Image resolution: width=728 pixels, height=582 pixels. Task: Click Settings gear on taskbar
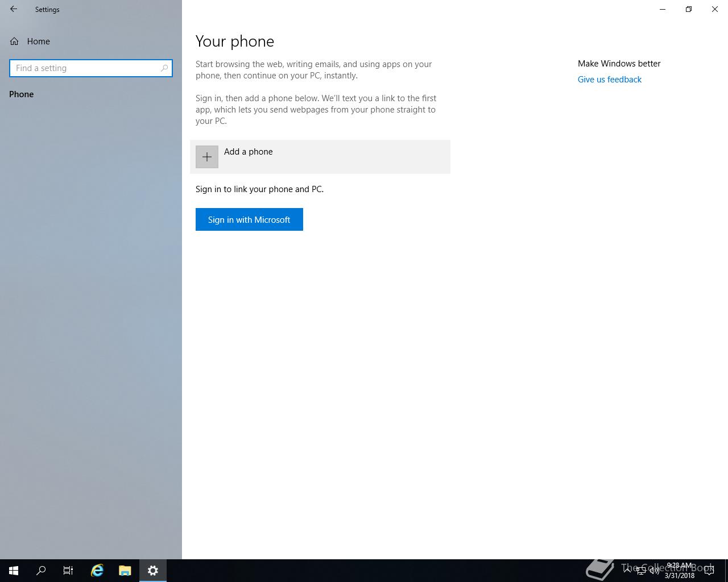pyautogui.click(x=153, y=571)
